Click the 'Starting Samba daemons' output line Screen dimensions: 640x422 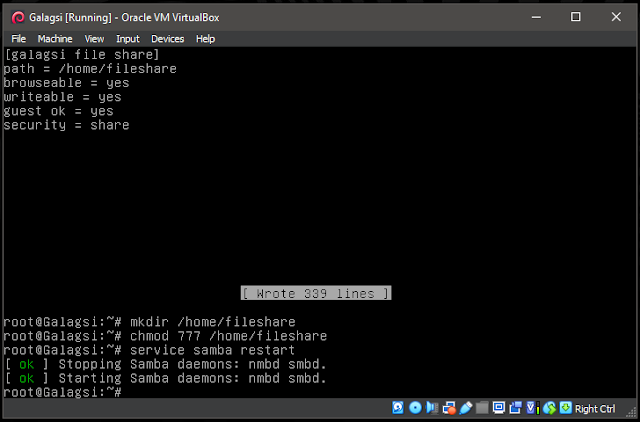pos(165,378)
